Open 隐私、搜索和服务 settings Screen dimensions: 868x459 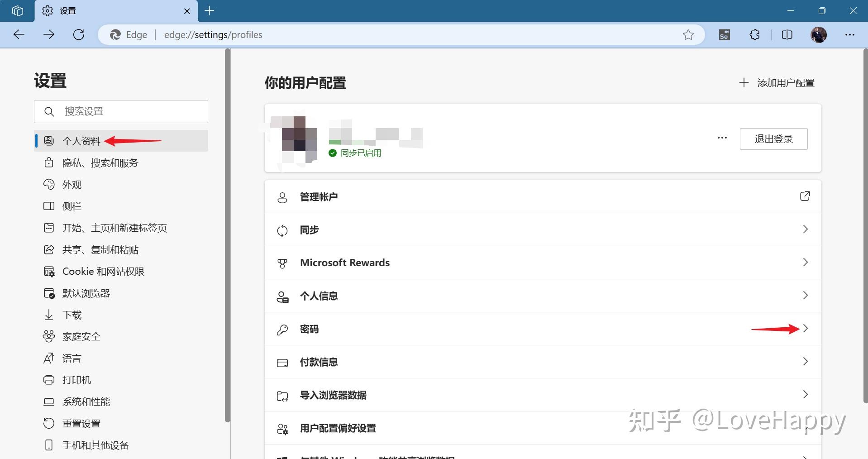[121, 163]
